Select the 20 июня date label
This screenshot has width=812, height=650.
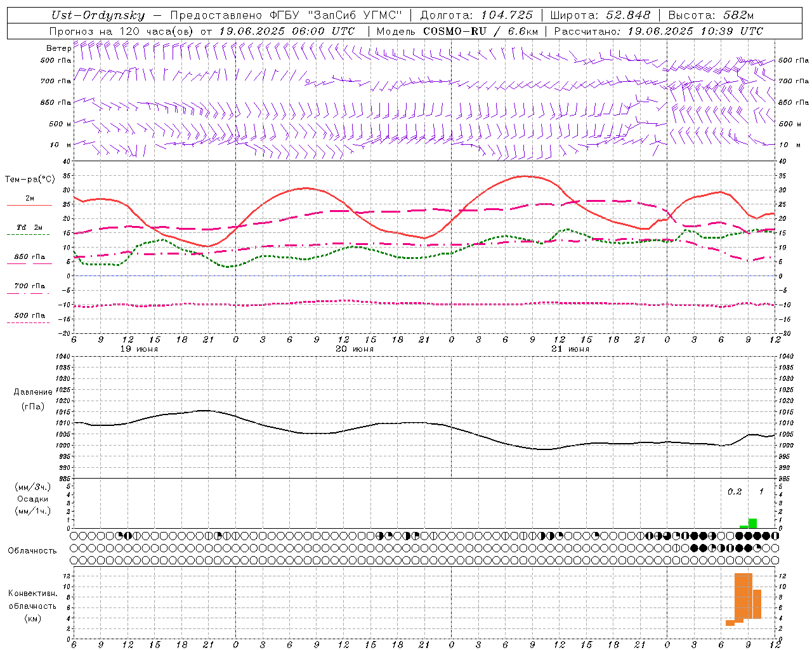click(355, 349)
